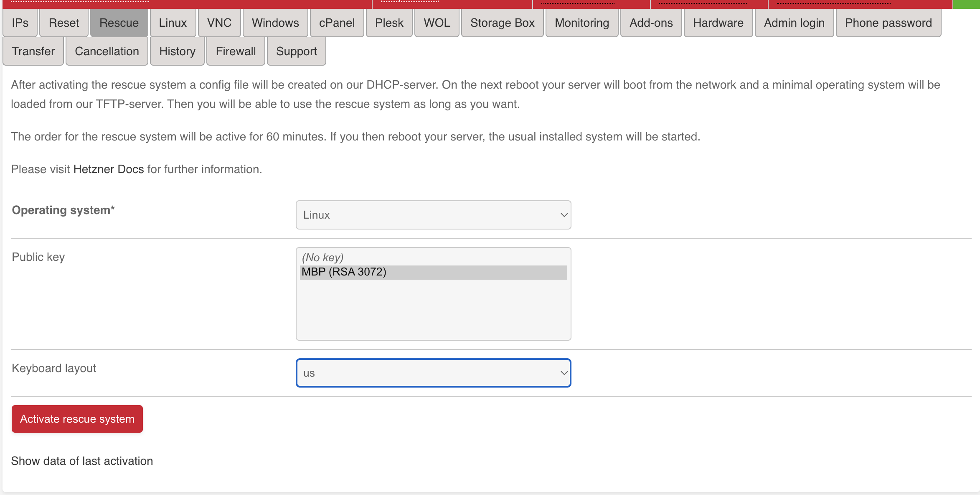Viewport: 980px width, 495px height.
Task: Switch to the Monitoring tab
Action: (x=581, y=23)
